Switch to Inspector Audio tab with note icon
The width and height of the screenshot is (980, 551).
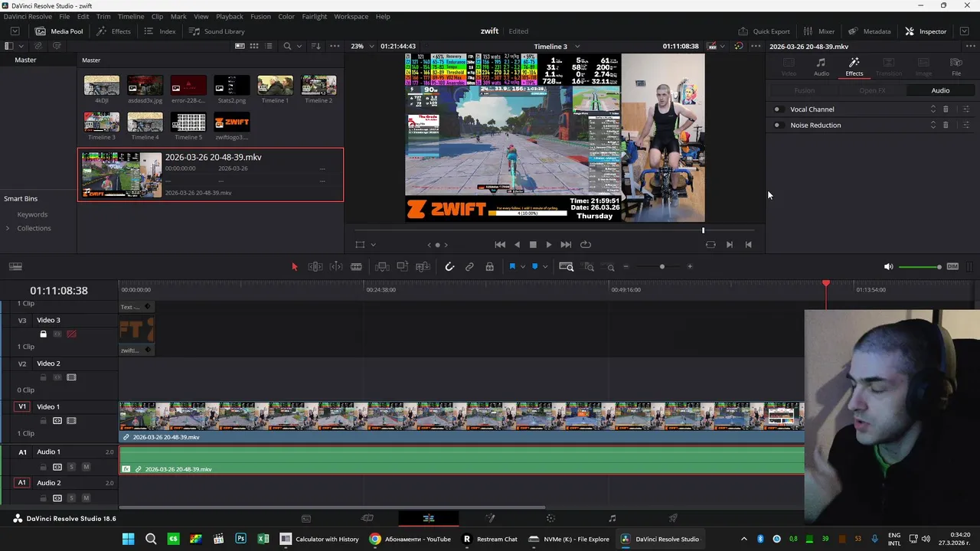pos(821,67)
